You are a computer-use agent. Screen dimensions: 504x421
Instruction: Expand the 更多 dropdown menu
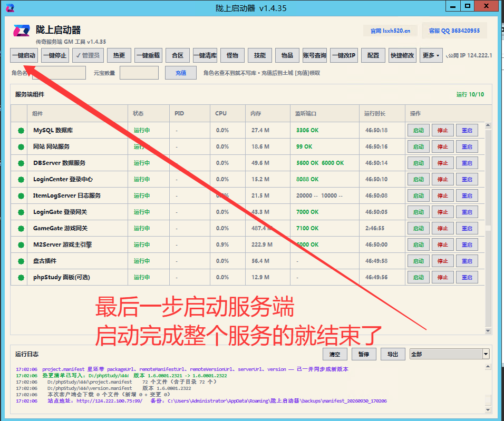point(431,55)
